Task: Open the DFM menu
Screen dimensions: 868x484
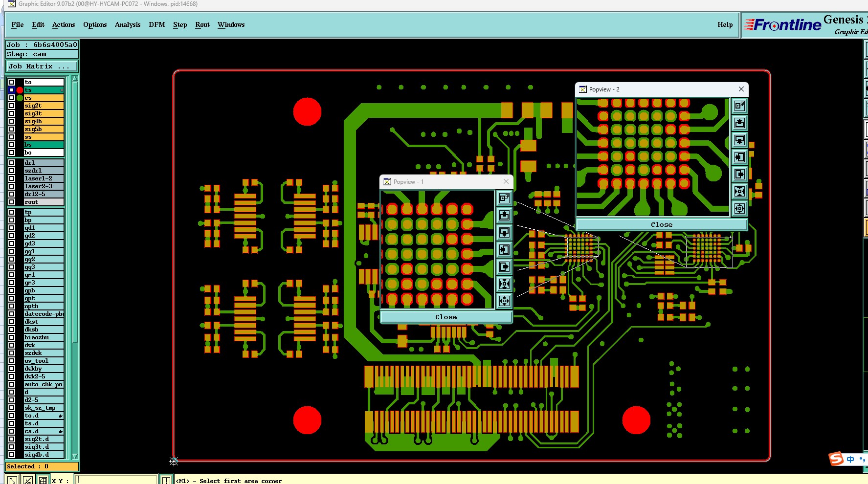Action: pyautogui.click(x=157, y=24)
